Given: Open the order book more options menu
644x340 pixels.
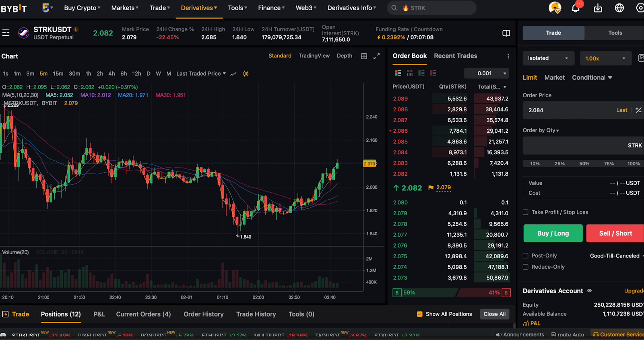Looking at the screenshot, I should (508, 56).
